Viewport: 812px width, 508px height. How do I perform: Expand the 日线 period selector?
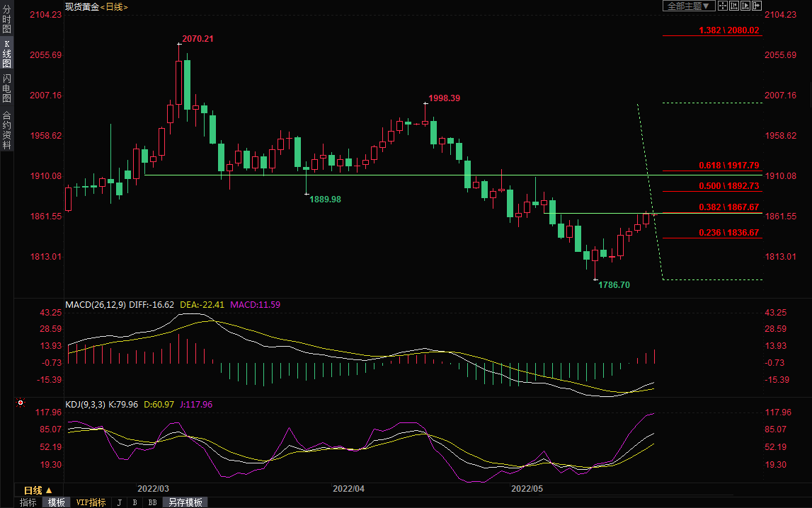[x=38, y=490]
